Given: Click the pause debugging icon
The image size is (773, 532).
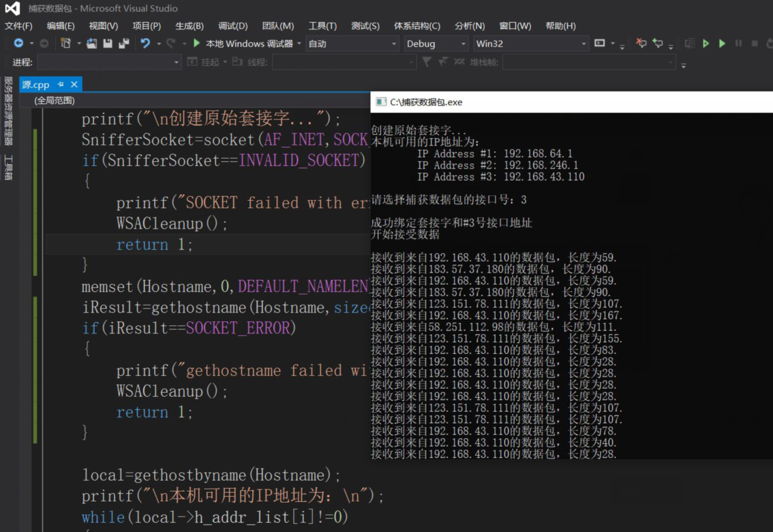Looking at the screenshot, I should pos(738,43).
